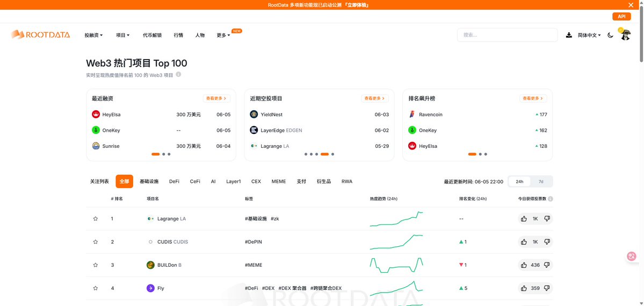Downvote CUDIS with thumbs down

tap(547, 242)
